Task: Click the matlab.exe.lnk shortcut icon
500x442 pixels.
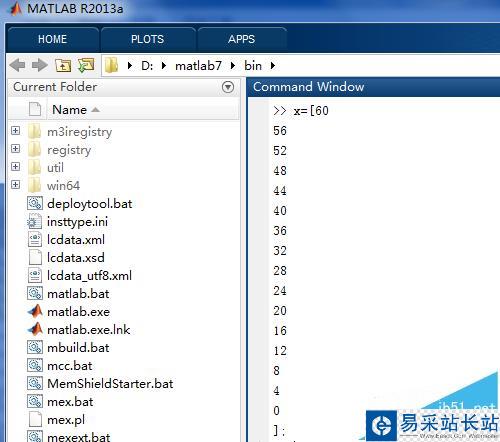Action: [35, 329]
